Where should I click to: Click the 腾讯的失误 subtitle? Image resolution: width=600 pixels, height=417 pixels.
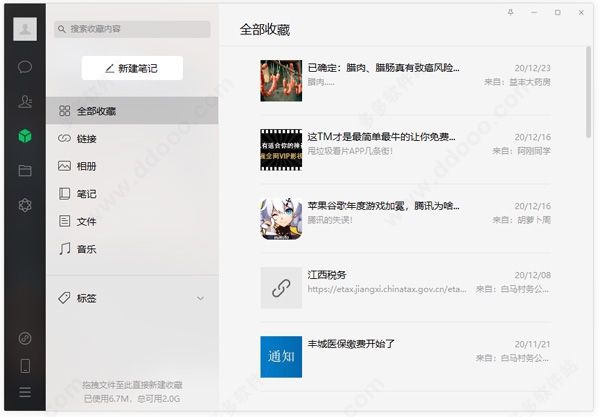point(330,220)
